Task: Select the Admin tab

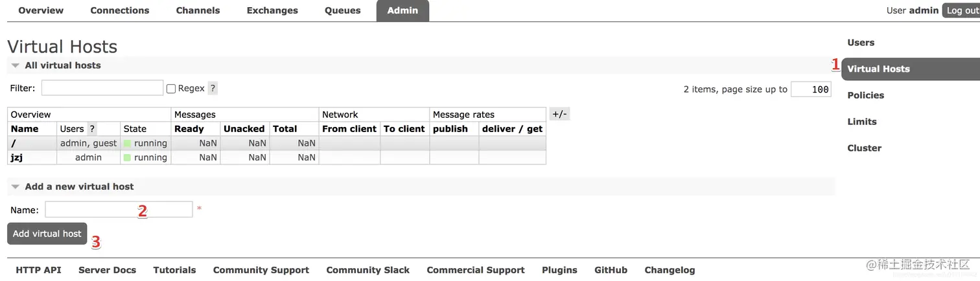Action: (402, 10)
